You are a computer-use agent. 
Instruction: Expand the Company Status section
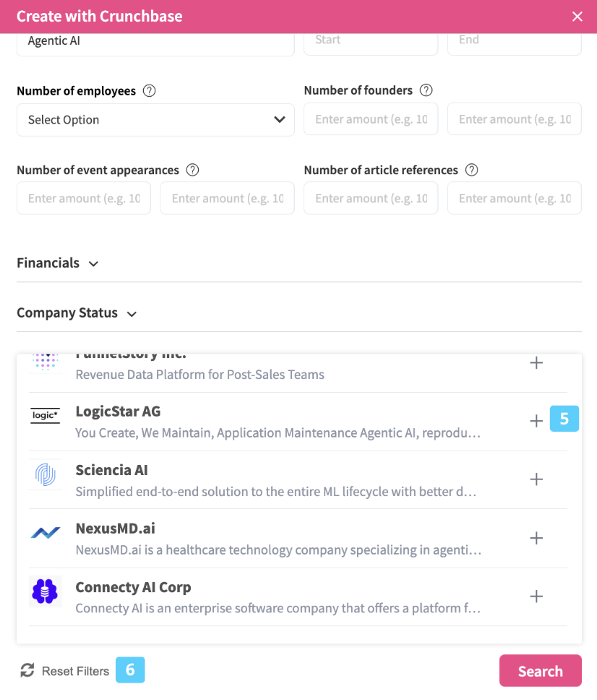[x=77, y=313]
